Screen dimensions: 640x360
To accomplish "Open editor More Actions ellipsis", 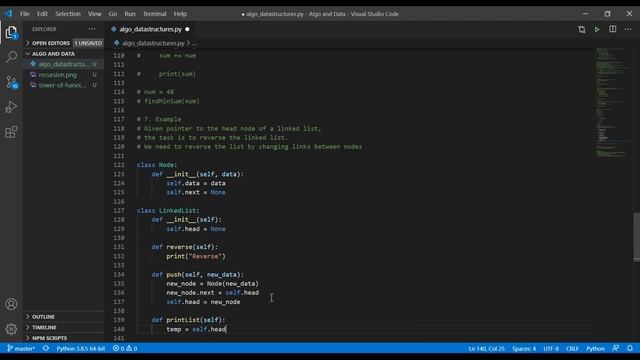I will pos(628,29).
